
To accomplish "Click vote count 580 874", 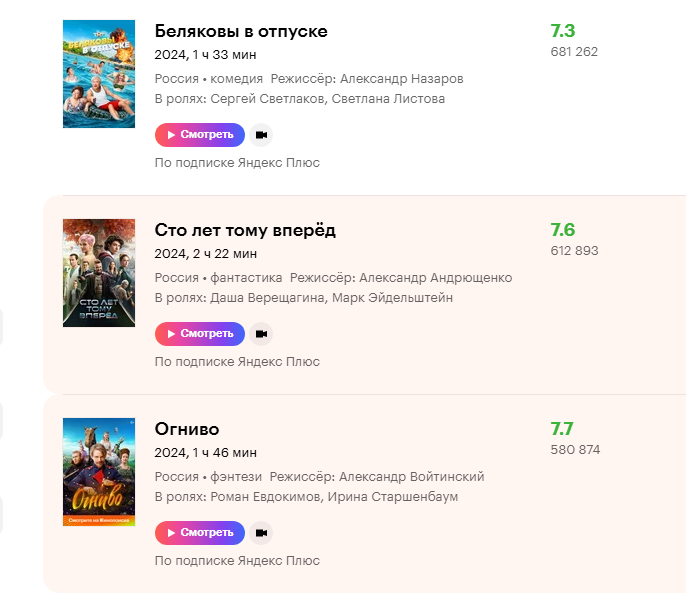I will coord(575,449).
